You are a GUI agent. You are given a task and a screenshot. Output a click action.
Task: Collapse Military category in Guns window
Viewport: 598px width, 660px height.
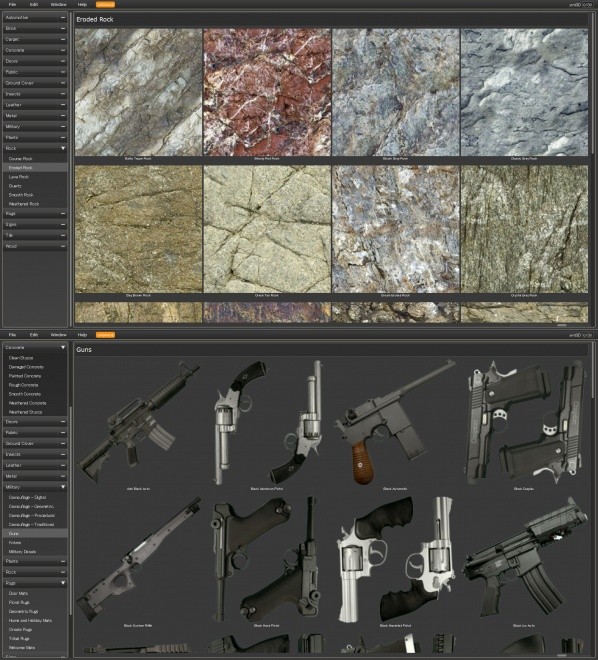click(35, 487)
